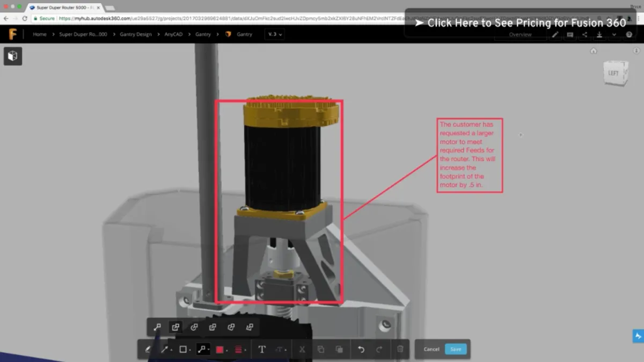This screenshot has width=644, height=362.
Task: Open the arrow line tool options
Action: point(166,349)
